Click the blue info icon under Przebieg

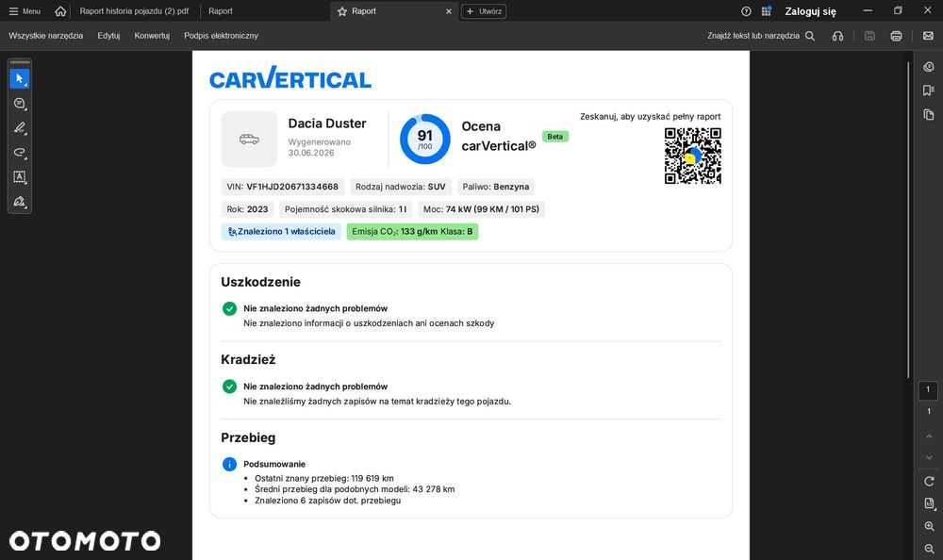point(229,465)
